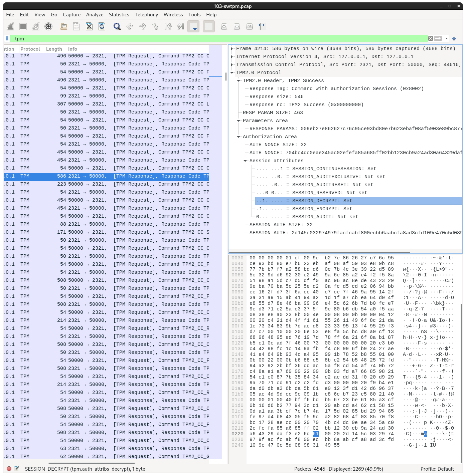This screenshot has height=476, width=466.
Task: Toggle auto-scroll during live capture
Action: (193, 26)
